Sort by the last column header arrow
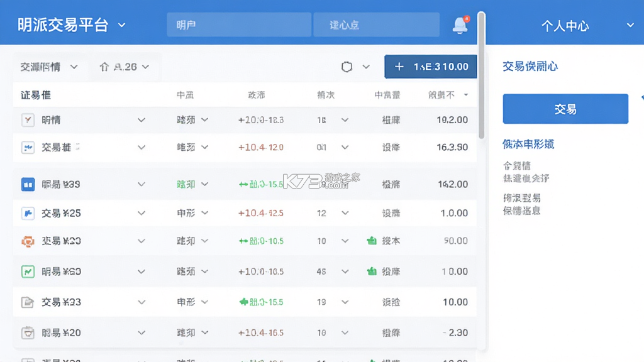Viewport: 644px width, 362px height. click(x=466, y=95)
